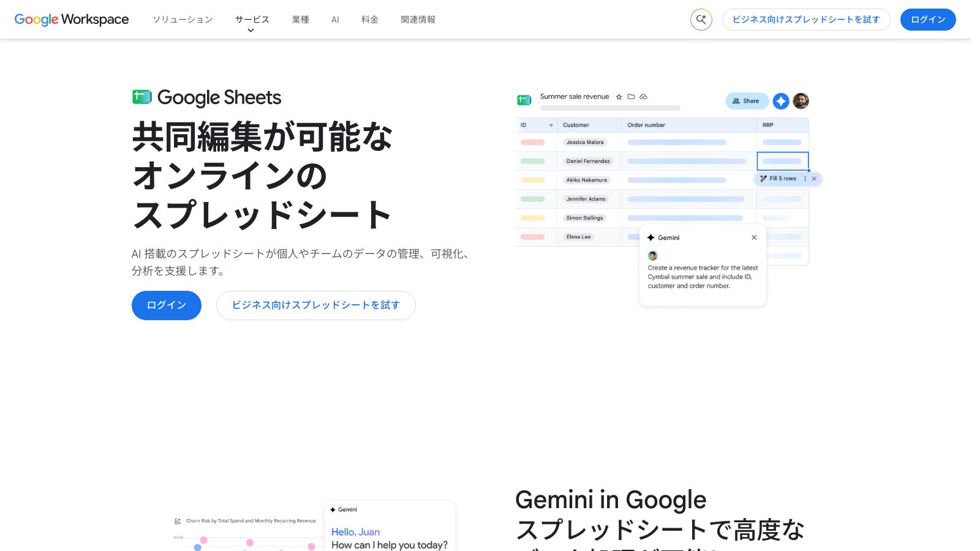Click the Google Workspace logo

[72, 20]
